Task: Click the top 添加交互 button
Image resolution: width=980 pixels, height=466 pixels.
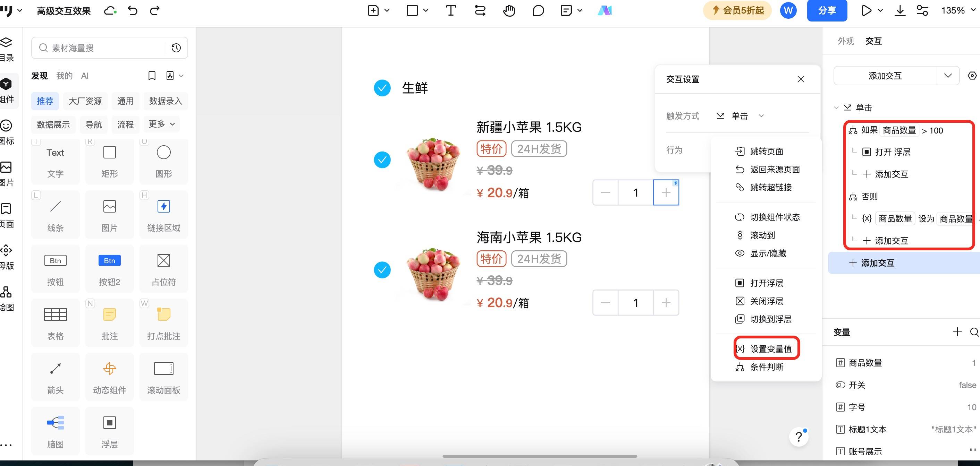Action: point(885,76)
